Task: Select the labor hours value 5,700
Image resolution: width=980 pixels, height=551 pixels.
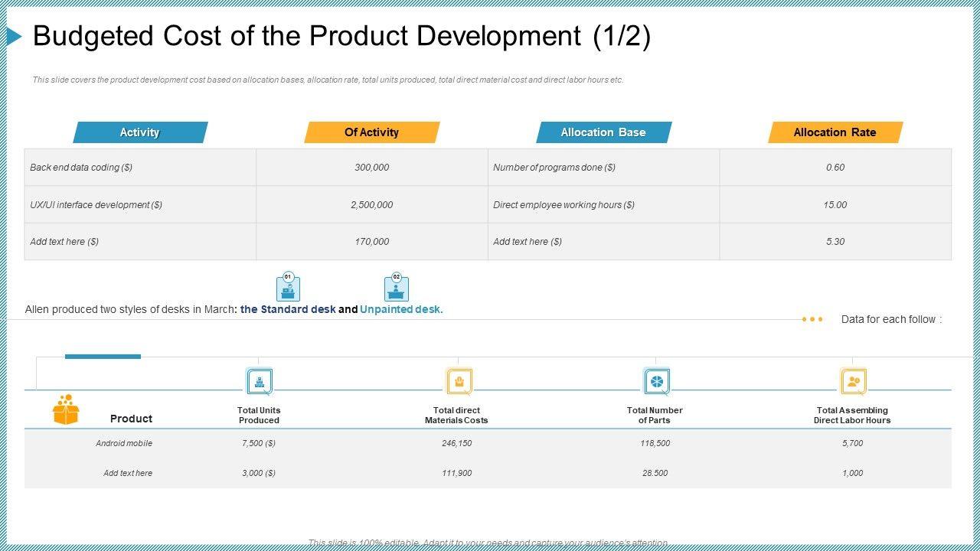Action: coord(853,443)
